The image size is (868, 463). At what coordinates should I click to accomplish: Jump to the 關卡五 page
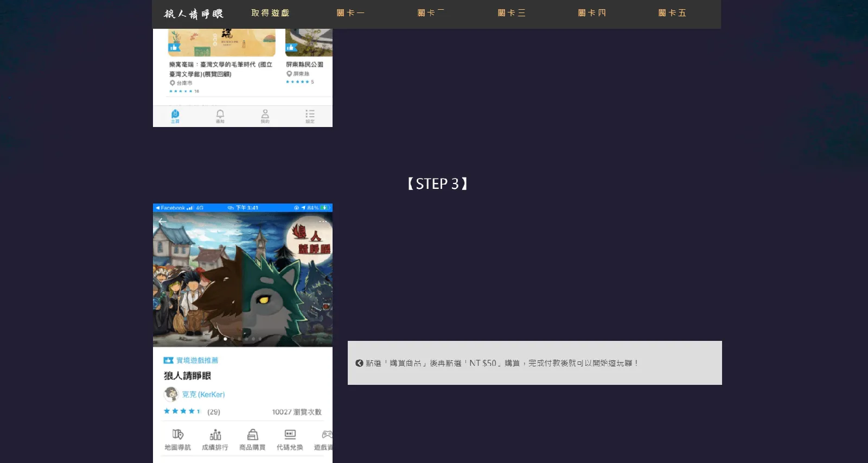pos(672,13)
